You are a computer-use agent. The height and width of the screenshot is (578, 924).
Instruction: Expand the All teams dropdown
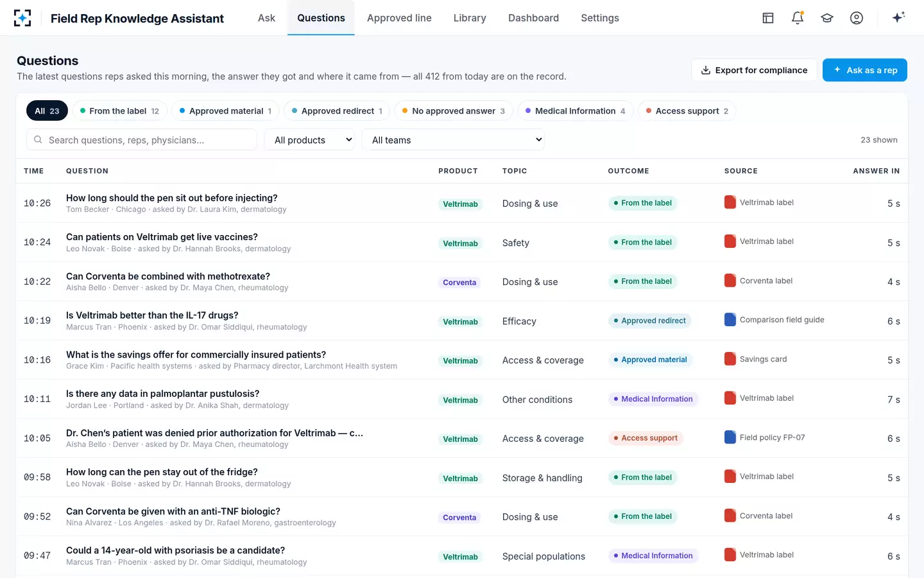click(453, 140)
